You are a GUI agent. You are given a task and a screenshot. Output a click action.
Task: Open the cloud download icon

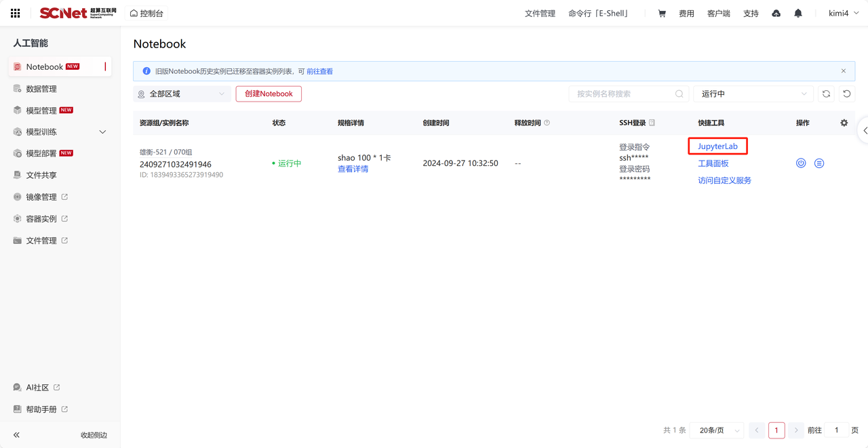776,14
